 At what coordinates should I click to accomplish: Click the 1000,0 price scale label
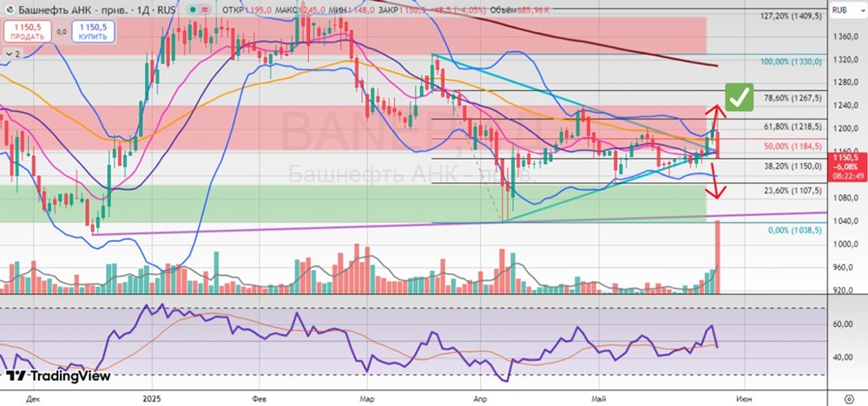pos(845,245)
